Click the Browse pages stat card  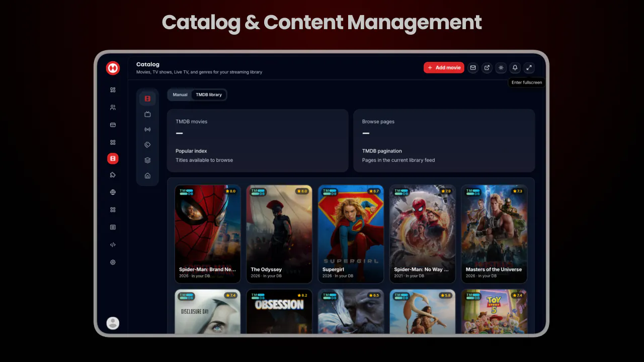click(444, 141)
